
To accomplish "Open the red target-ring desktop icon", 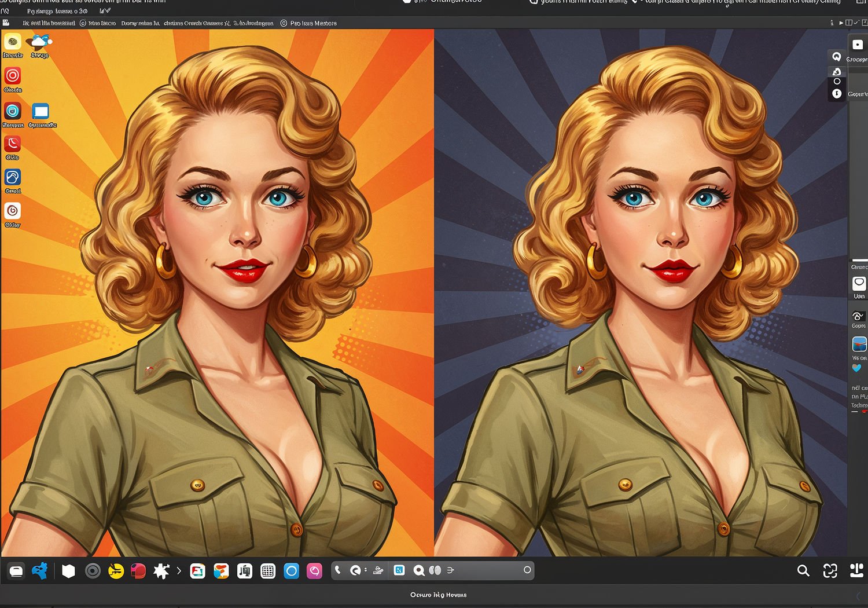I will click(13, 76).
